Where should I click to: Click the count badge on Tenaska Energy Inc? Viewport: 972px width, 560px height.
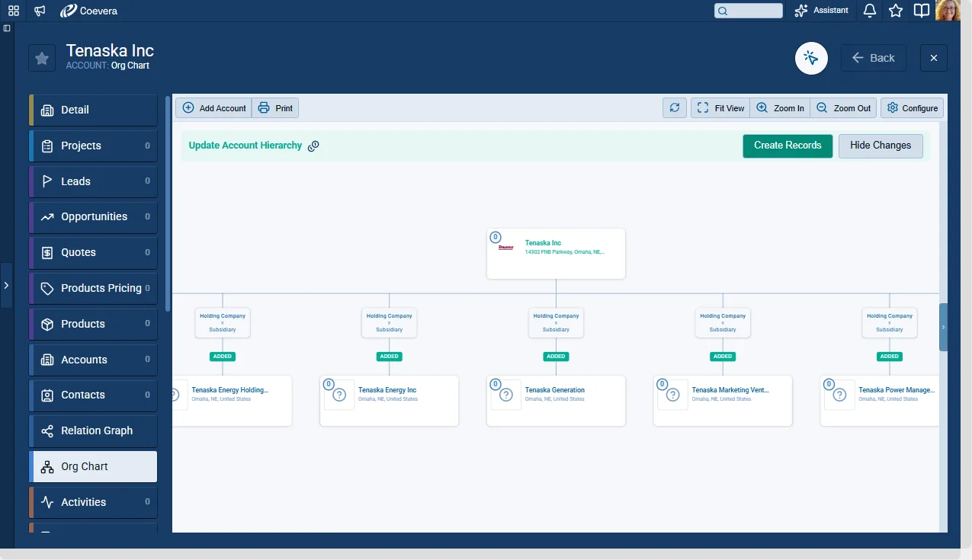[x=329, y=384]
